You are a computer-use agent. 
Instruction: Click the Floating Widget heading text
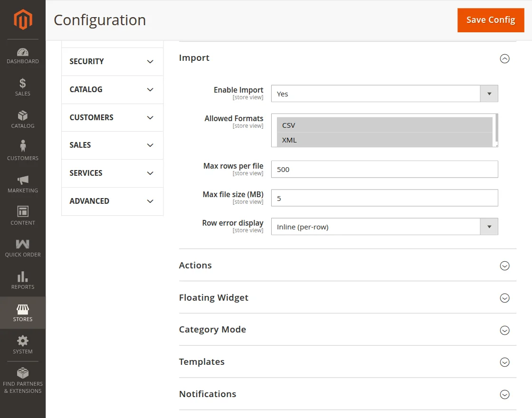pyautogui.click(x=214, y=298)
